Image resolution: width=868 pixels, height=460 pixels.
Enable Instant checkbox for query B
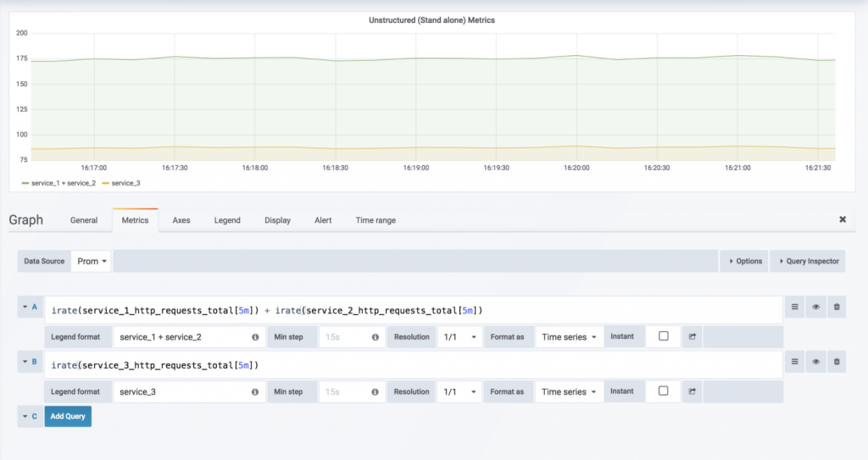pos(663,391)
